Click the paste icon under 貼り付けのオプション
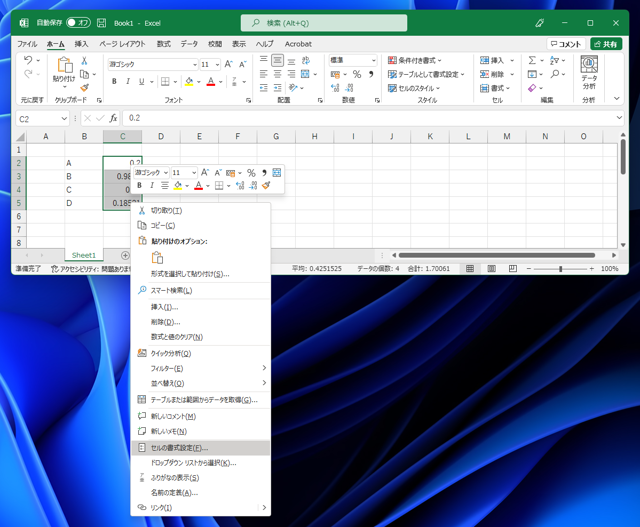 tap(157, 258)
